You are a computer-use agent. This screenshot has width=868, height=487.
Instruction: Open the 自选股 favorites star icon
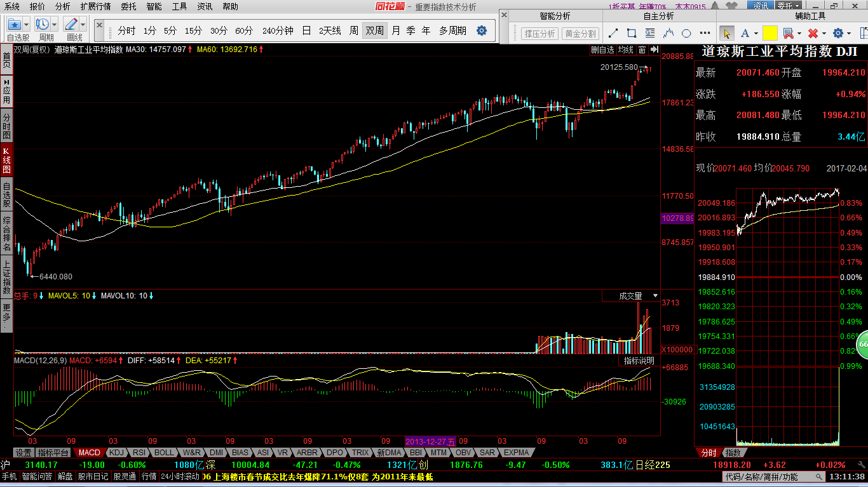click(x=14, y=24)
